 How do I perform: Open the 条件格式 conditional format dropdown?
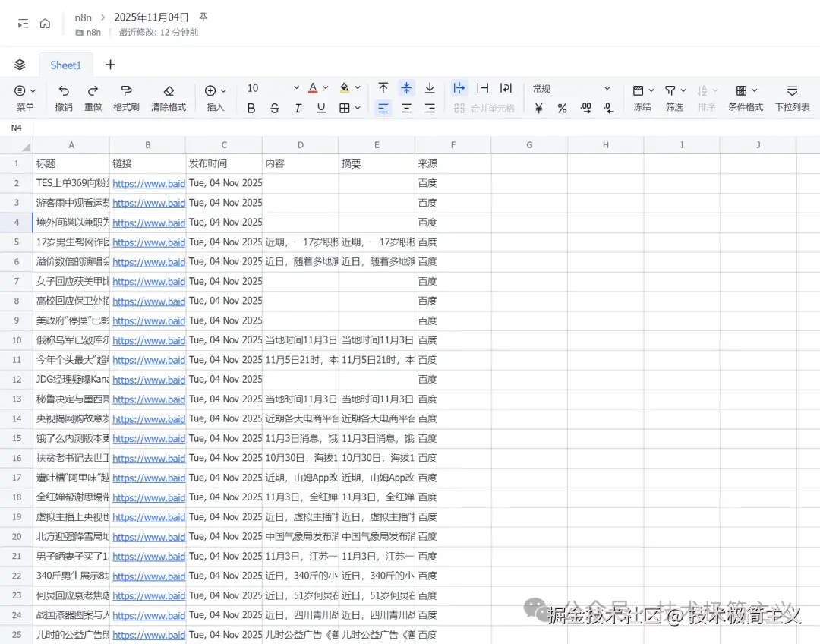[x=746, y=99]
